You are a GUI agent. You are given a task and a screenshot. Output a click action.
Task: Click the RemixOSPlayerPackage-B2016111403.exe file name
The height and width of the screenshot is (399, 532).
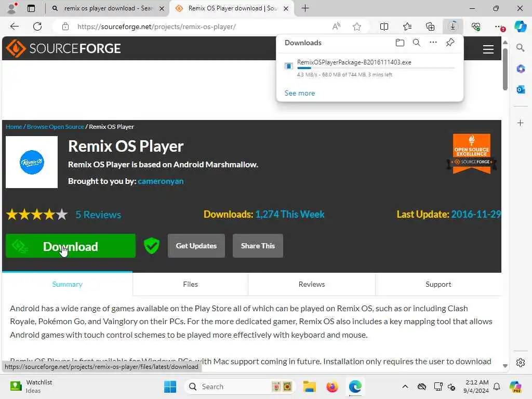point(354,62)
